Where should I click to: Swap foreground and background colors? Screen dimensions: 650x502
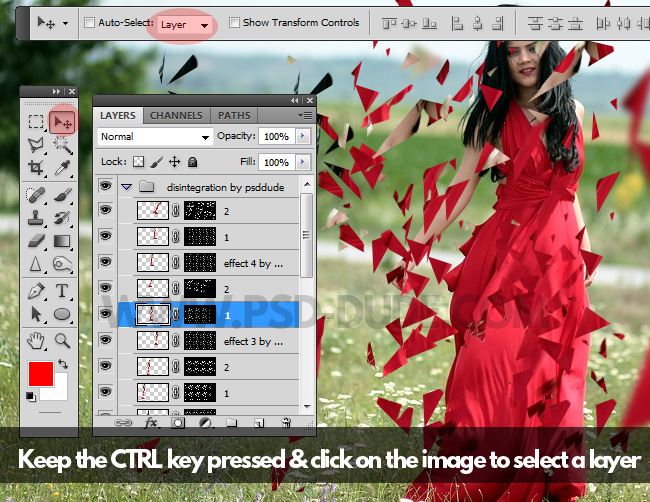pyautogui.click(x=63, y=364)
